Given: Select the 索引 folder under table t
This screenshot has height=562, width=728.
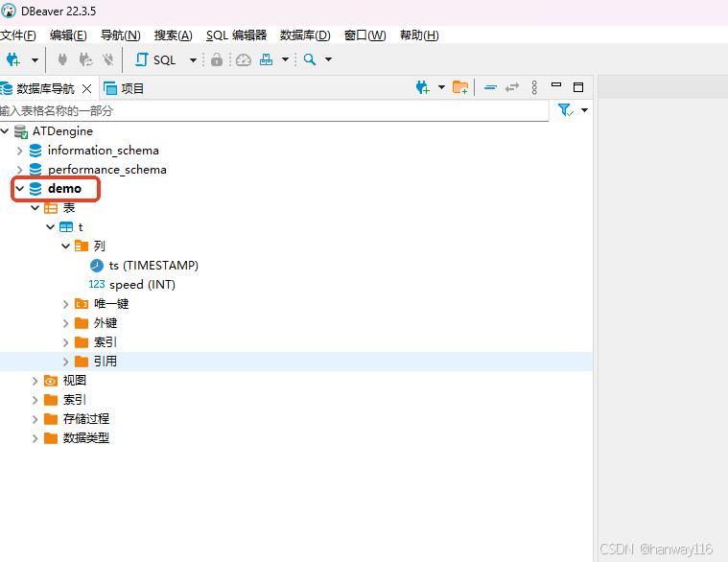Looking at the screenshot, I should (106, 342).
